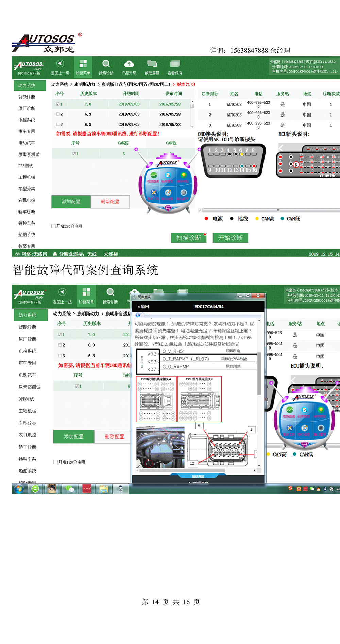Select 智能诊断 in the upper sidebar
This screenshot has width=340, height=644.
27,97
